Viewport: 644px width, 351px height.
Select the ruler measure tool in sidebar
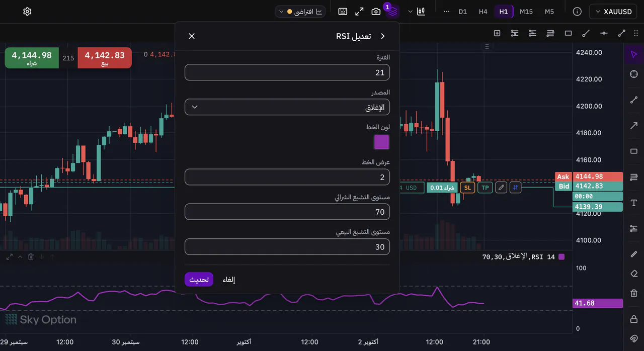tap(634, 254)
